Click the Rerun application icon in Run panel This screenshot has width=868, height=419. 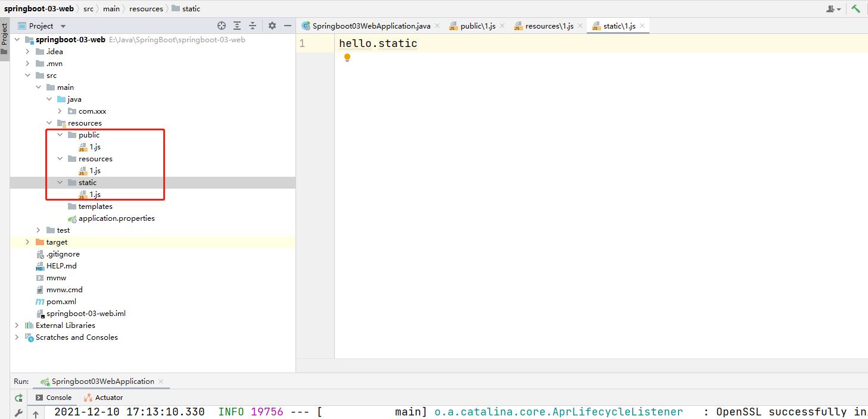(19, 398)
